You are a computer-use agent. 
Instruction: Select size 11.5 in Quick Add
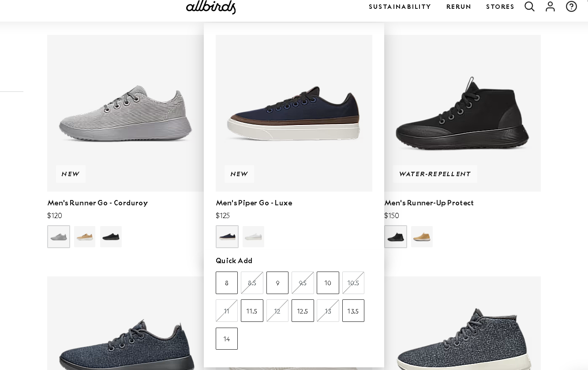click(252, 311)
